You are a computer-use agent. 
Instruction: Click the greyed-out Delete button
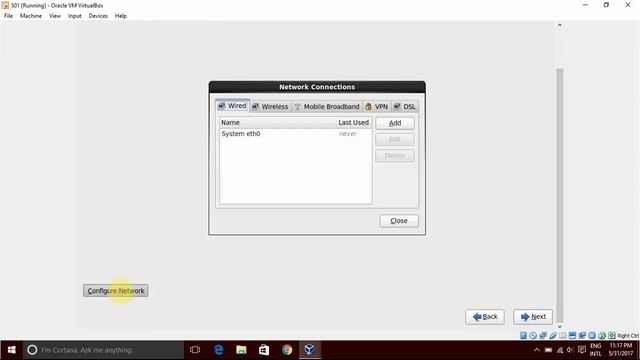[395, 156]
